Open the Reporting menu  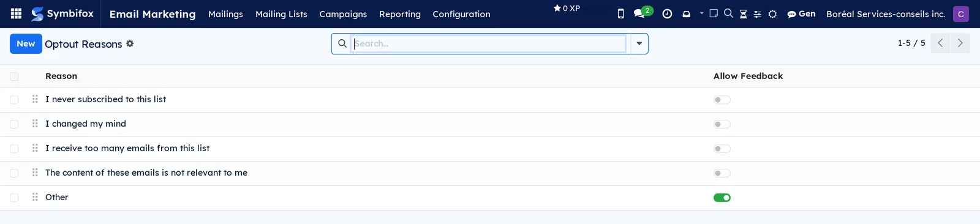pyautogui.click(x=400, y=13)
